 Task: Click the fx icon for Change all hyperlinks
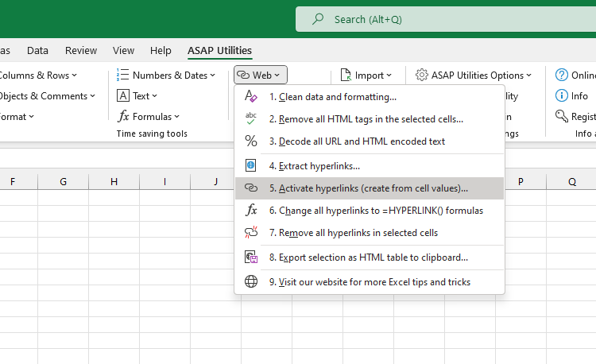click(x=251, y=210)
